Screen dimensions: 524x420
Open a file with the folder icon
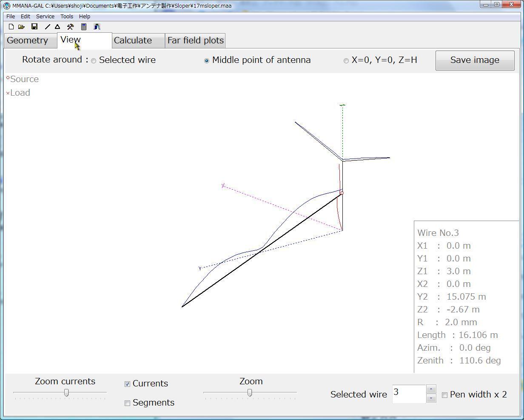click(21, 27)
